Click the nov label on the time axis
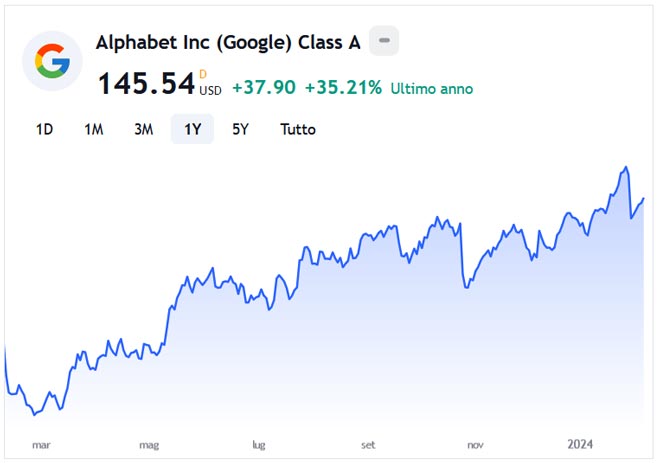Screen dimensions: 660x463 (x=476, y=444)
